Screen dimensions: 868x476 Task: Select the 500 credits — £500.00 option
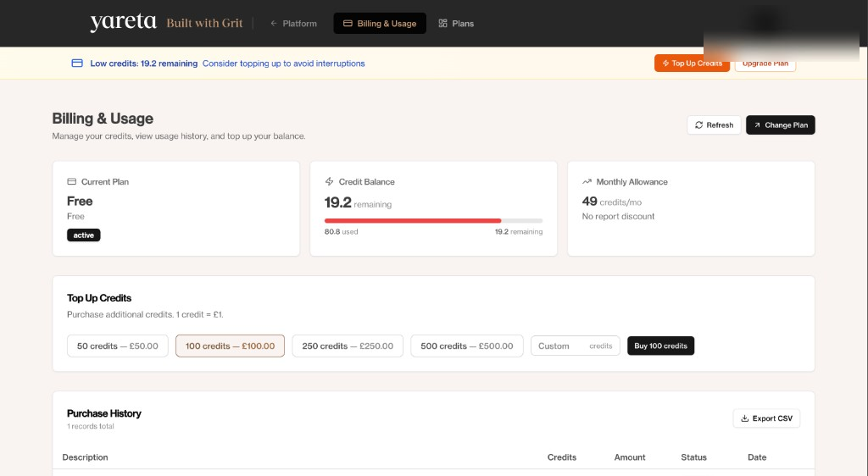pos(467,346)
